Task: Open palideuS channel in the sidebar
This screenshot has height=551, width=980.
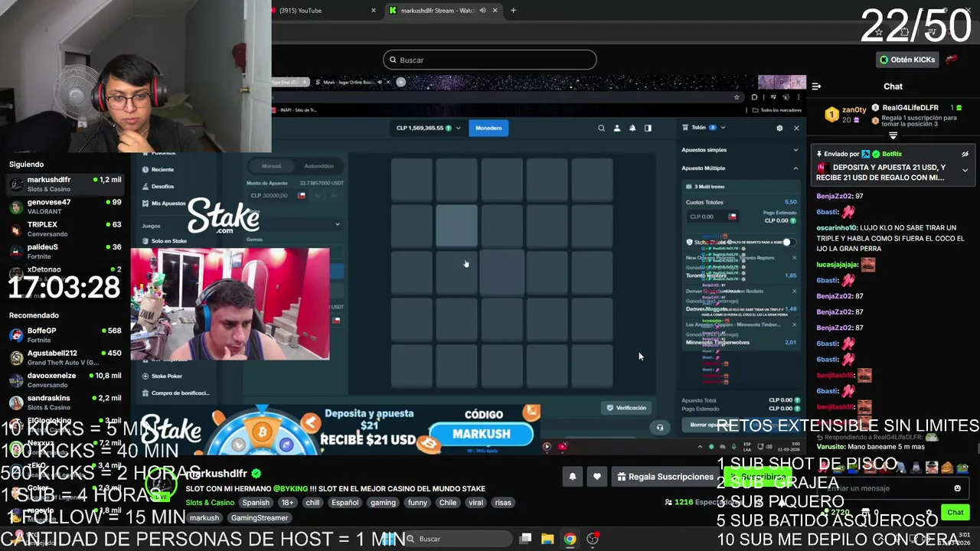Action: pos(65,251)
